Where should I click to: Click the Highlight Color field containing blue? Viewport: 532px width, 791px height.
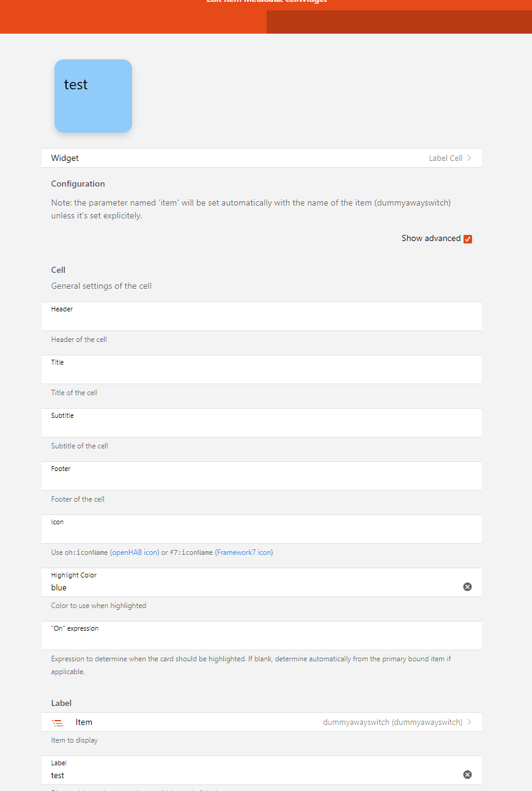251,587
